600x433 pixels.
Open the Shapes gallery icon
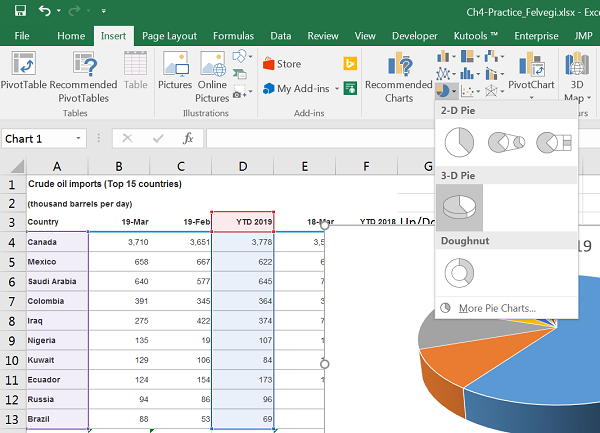240,57
